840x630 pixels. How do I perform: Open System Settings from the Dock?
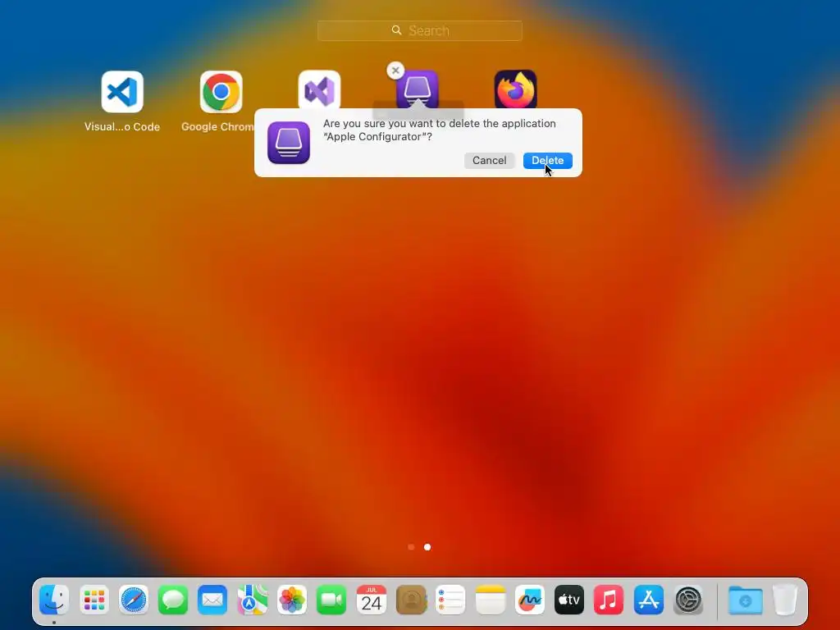(688, 600)
